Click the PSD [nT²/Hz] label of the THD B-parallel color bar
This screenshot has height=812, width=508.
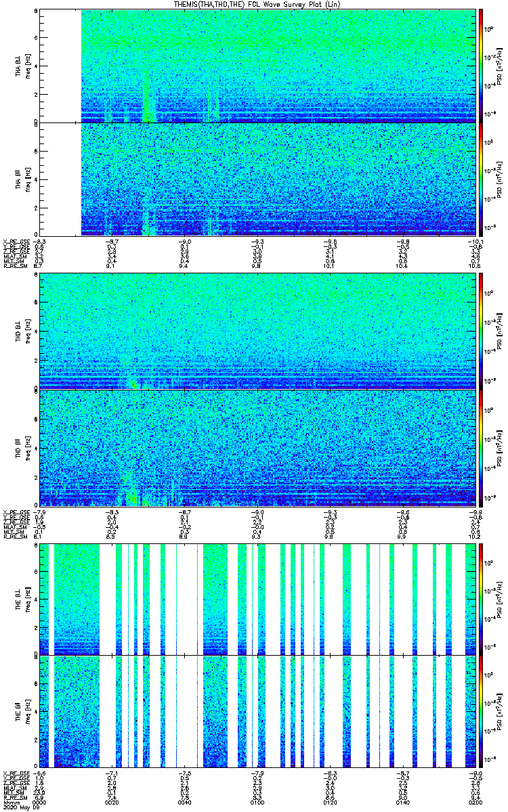499,447
